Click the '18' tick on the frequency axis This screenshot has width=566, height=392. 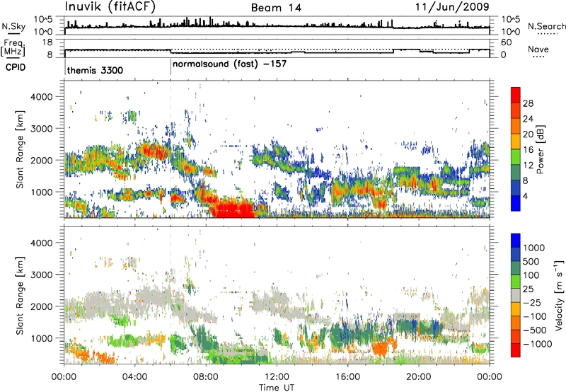47,42
